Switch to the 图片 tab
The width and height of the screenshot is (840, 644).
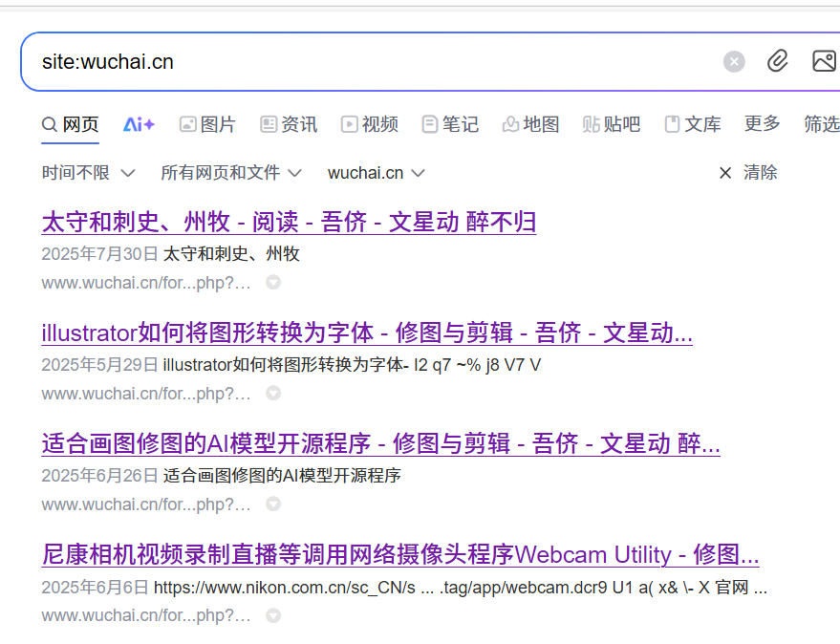point(207,124)
